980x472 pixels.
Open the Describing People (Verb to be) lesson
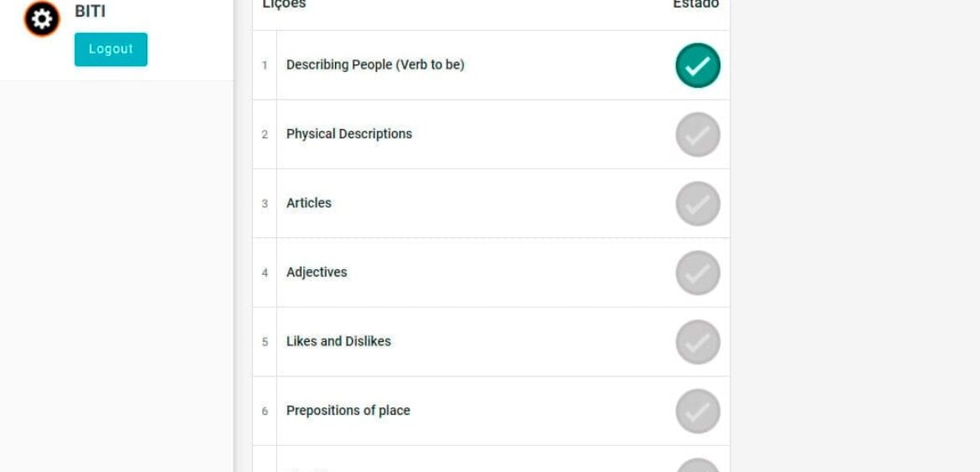coord(375,65)
